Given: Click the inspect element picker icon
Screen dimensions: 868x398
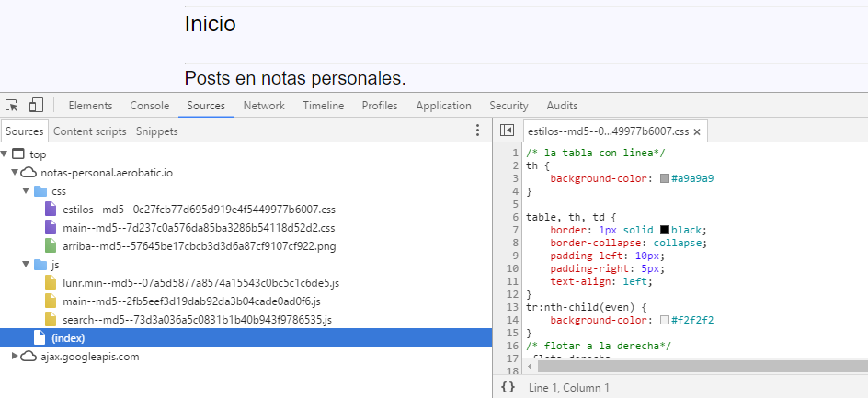Looking at the screenshot, I should 13,106.
